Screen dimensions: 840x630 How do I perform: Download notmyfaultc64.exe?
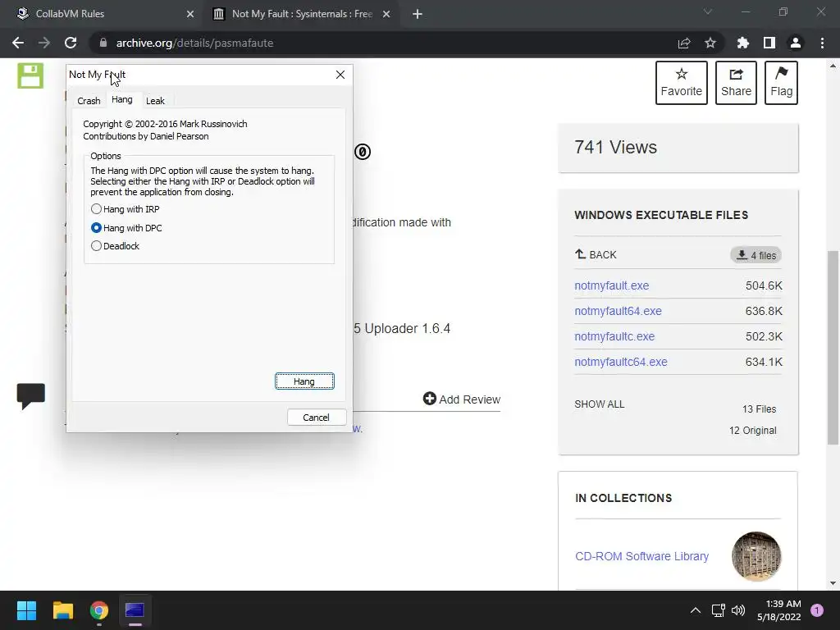tap(621, 362)
